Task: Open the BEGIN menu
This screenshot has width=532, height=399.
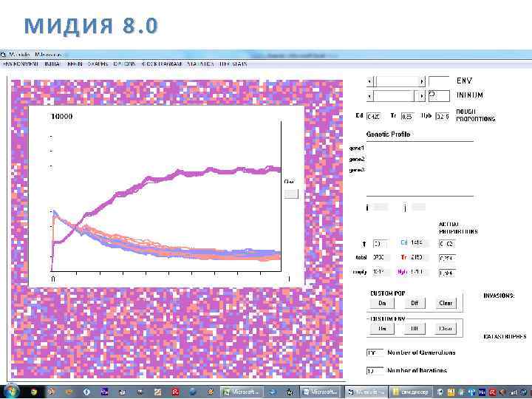Action: (75, 64)
